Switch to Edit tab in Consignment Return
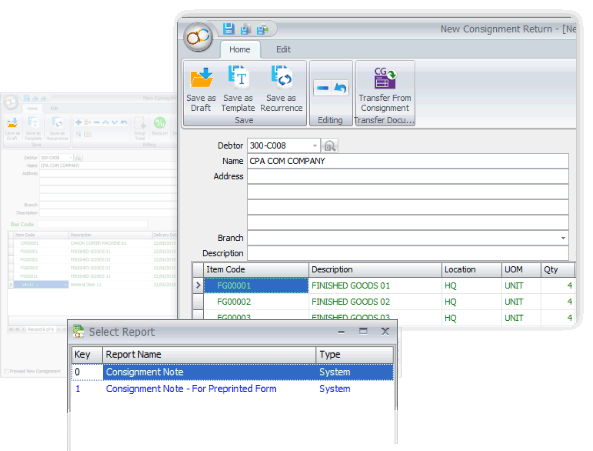593x451 pixels. tap(283, 50)
